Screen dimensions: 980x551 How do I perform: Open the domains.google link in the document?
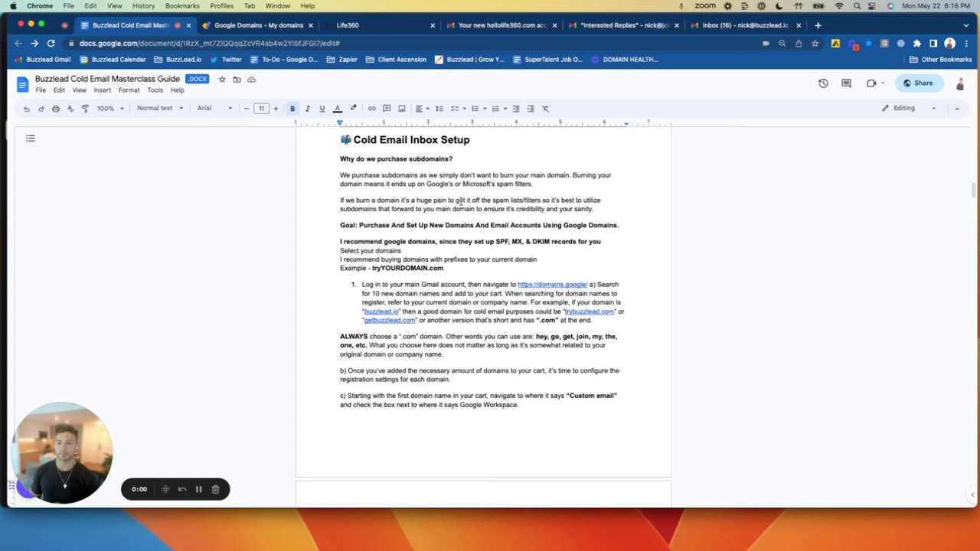click(x=552, y=285)
